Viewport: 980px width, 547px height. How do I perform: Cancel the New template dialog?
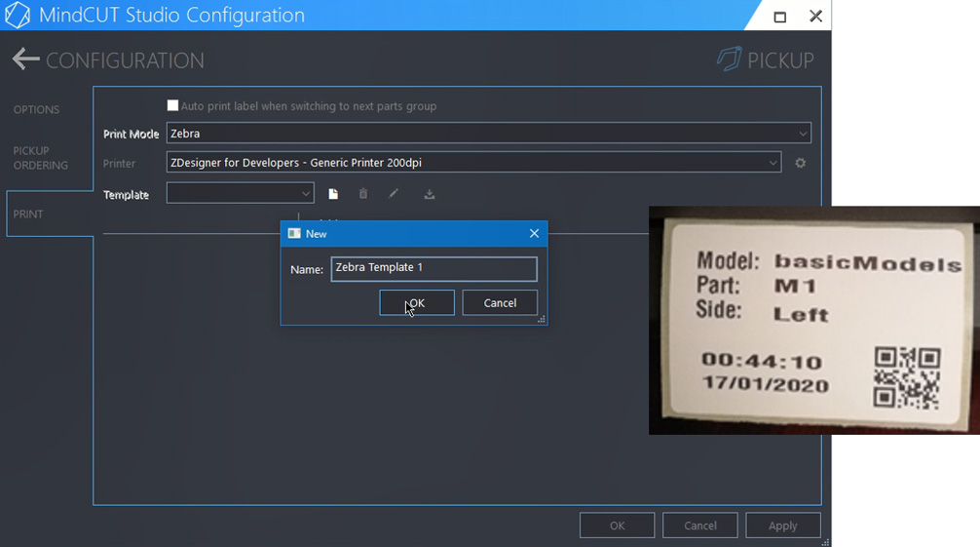[x=500, y=303]
